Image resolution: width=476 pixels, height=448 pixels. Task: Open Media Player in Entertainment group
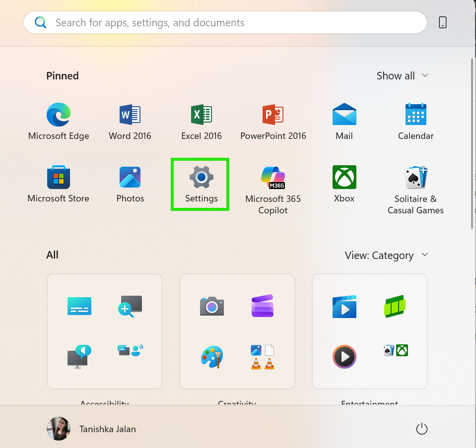(x=344, y=357)
